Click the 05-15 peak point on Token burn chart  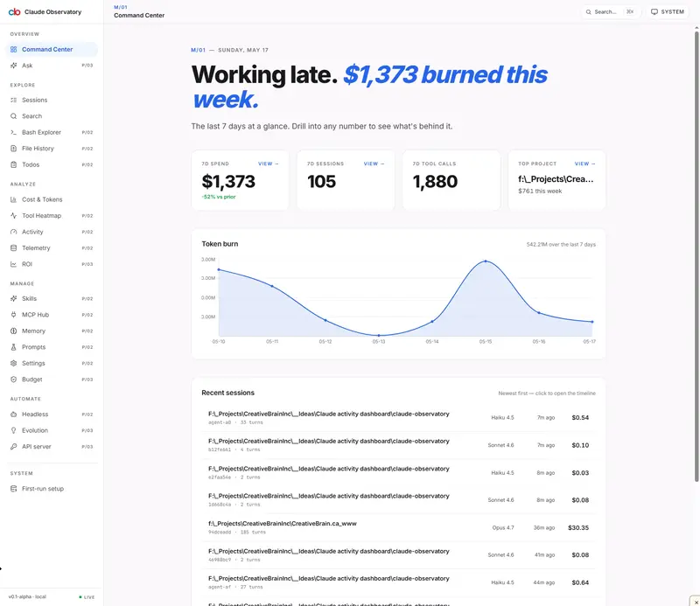(x=486, y=261)
